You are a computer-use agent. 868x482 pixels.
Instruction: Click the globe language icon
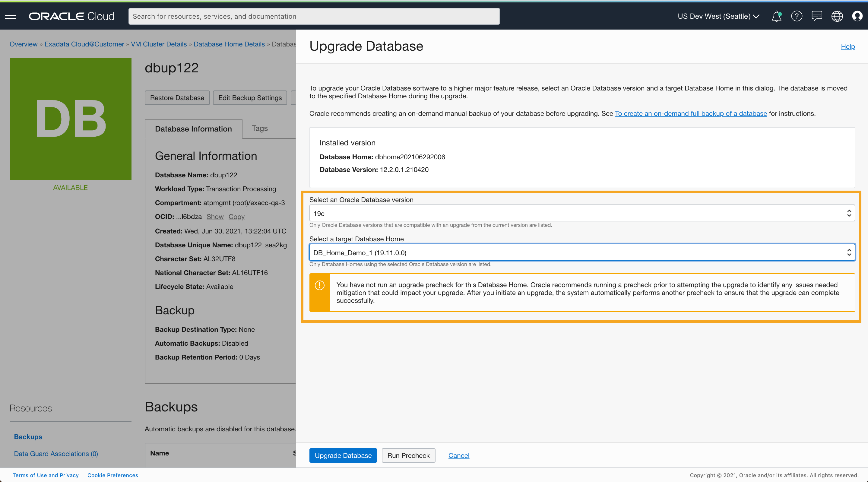click(837, 16)
